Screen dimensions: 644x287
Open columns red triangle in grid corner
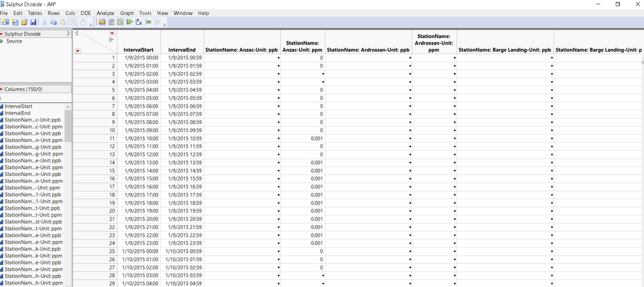(112, 34)
